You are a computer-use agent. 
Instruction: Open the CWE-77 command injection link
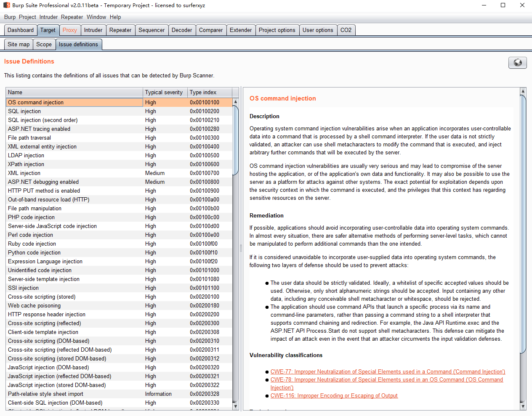387,372
